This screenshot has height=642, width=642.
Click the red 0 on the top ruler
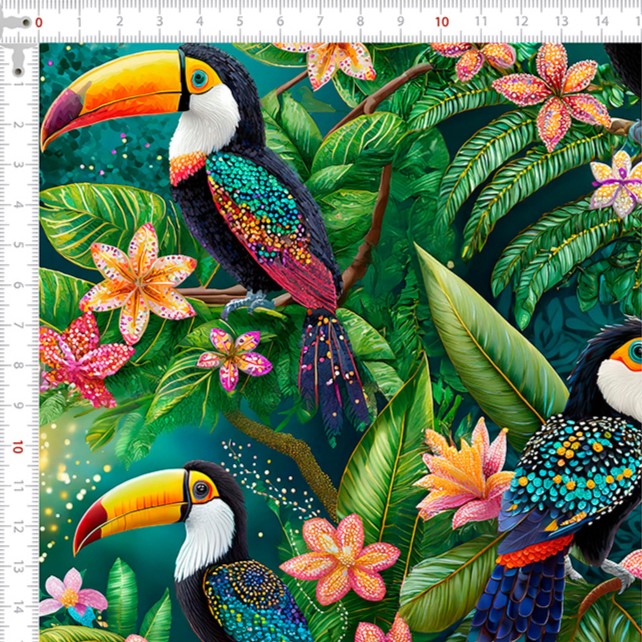tap(39, 22)
